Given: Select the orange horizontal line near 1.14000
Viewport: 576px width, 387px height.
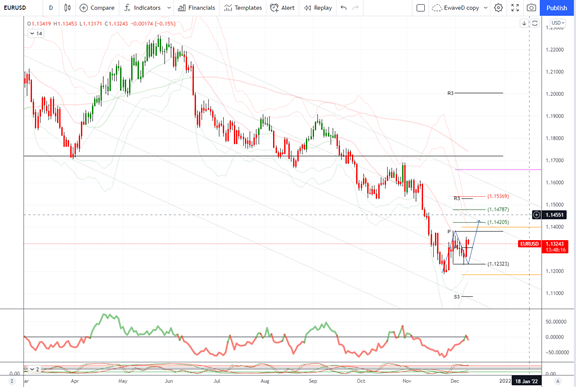Looking at the screenshot, I should 501,227.
